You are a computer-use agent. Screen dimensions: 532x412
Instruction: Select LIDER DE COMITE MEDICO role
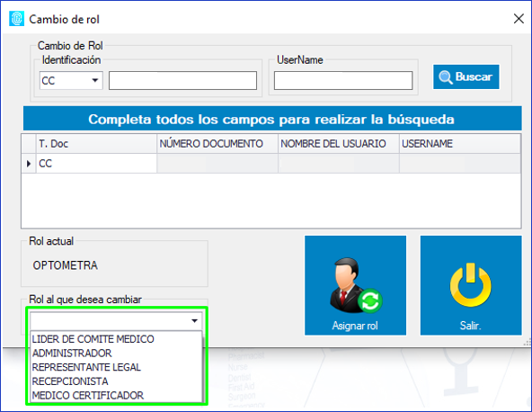(x=116, y=339)
